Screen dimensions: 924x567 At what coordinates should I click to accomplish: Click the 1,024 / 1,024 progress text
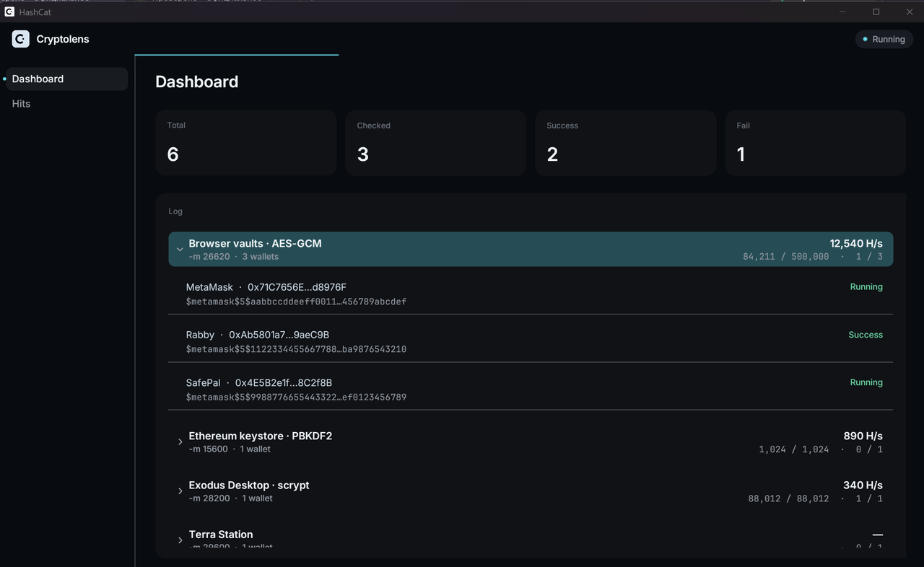tap(794, 449)
